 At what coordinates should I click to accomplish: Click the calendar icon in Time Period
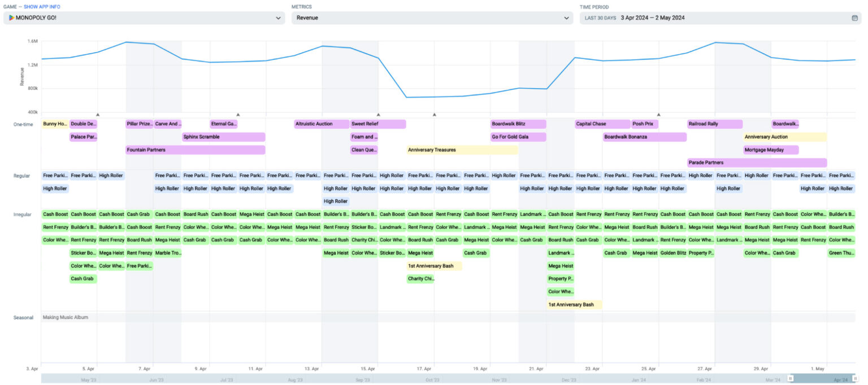click(x=854, y=18)
